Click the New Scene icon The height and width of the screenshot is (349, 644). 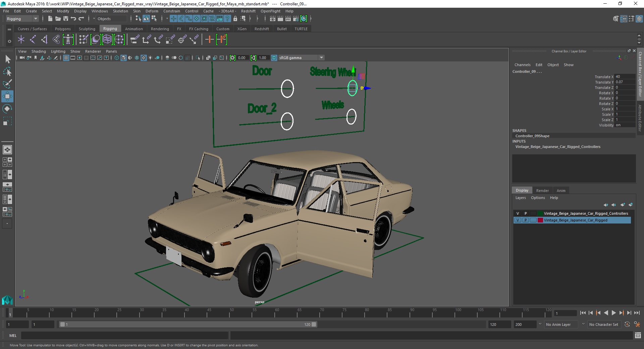pyautogui.click(x=50, y=19)
